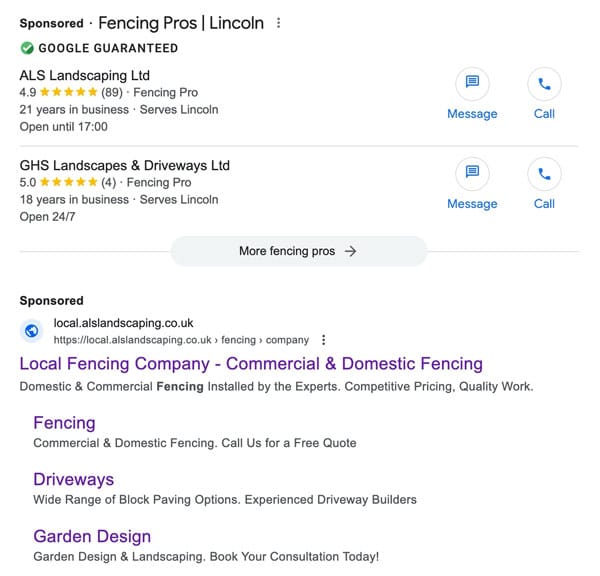Image resolution: width=600 pixels, height=576 pixels.
Task: Open ALS Landscaping Ltd listing
Action: tap(85, 75)
